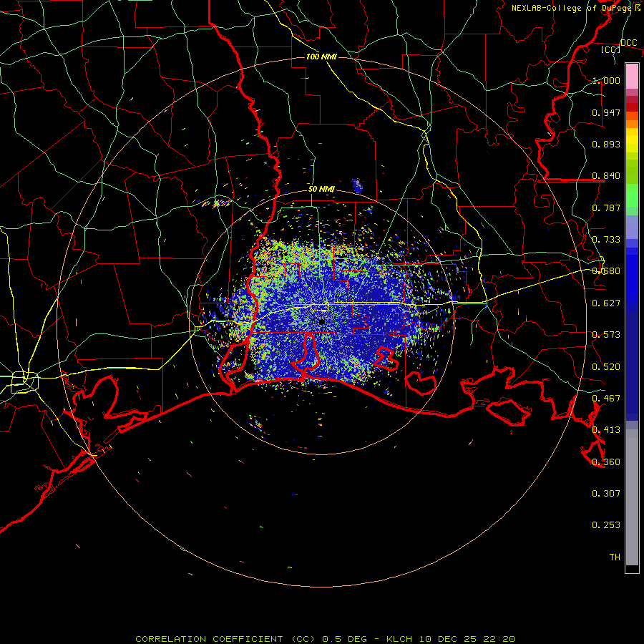Click the [CC] unit label above scale
Viewport: 644px width, 644px height.
coord(611,49)
